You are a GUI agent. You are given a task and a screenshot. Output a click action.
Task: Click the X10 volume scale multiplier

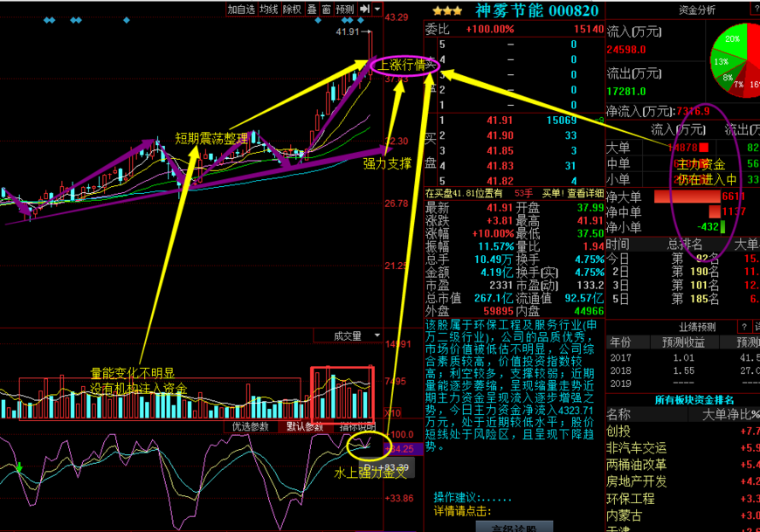[392, 413]
